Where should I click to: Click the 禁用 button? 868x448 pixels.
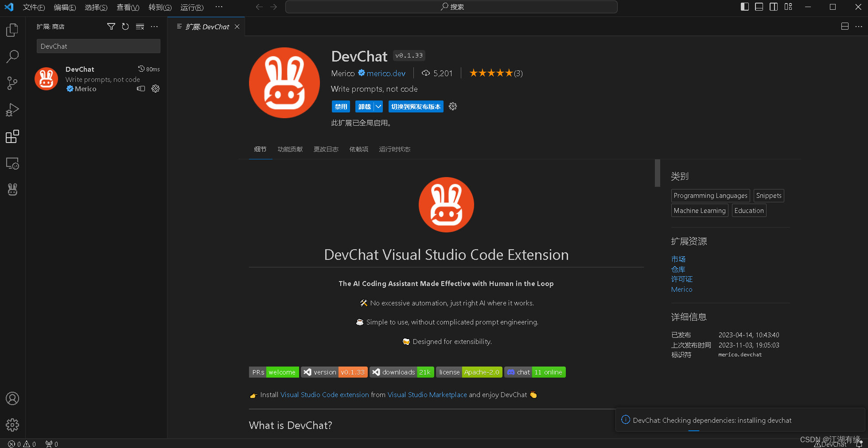tap(341, 107)
